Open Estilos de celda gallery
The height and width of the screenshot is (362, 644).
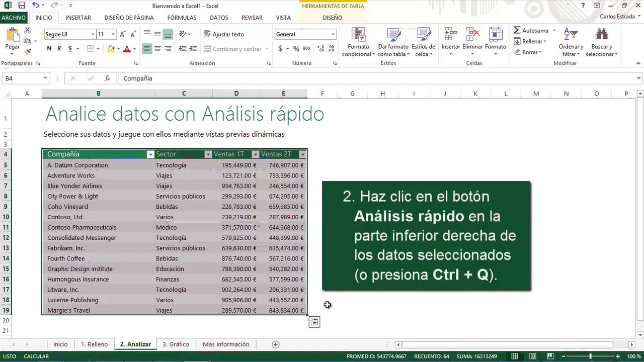(x=423, y=43)
